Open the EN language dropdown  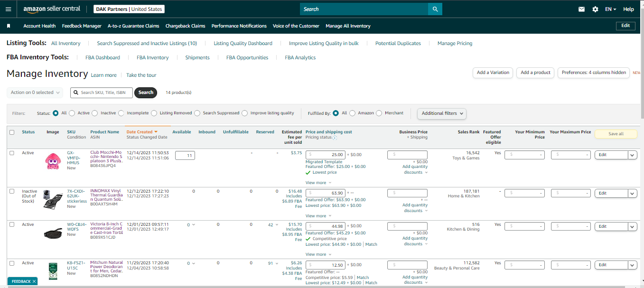click(x=611, y=9)
